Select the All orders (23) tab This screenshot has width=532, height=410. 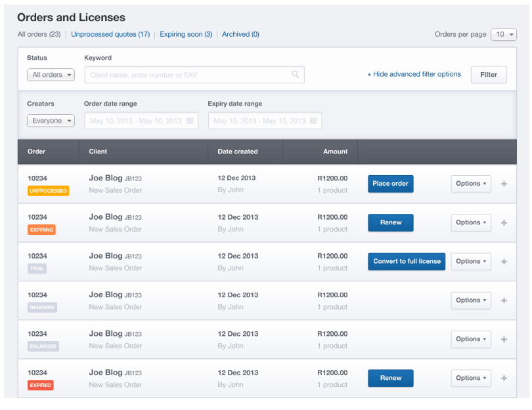39,34
